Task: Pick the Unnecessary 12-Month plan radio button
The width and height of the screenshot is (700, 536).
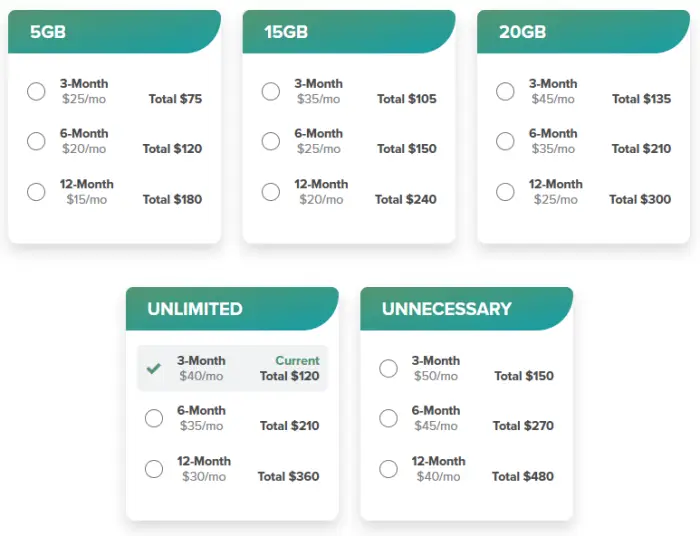Action: [388, 468]
